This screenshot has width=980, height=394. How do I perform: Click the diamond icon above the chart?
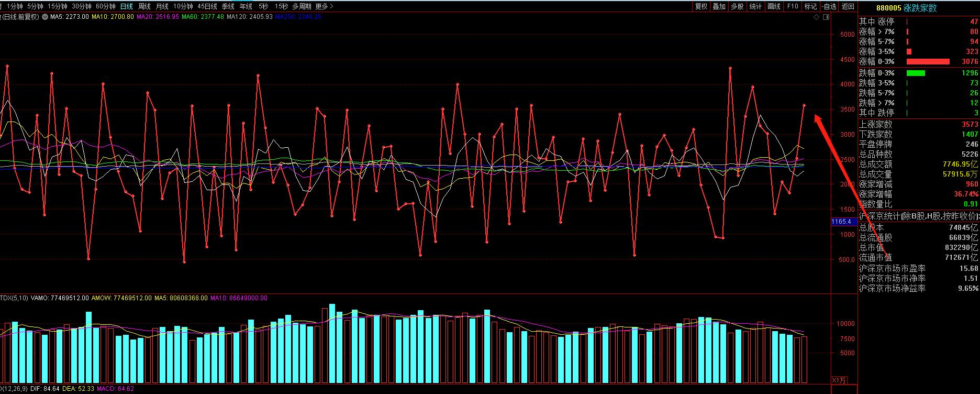pyautogui.click(x=816, y=17)
